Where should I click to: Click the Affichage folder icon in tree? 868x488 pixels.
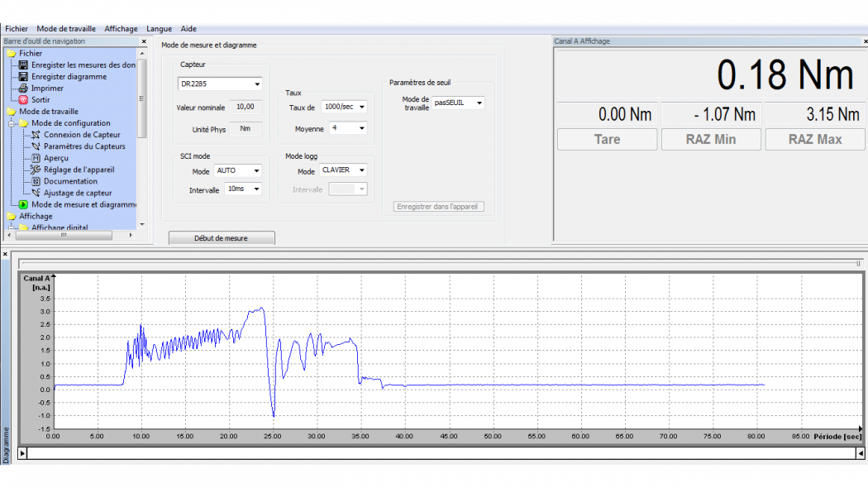(11, 216)
